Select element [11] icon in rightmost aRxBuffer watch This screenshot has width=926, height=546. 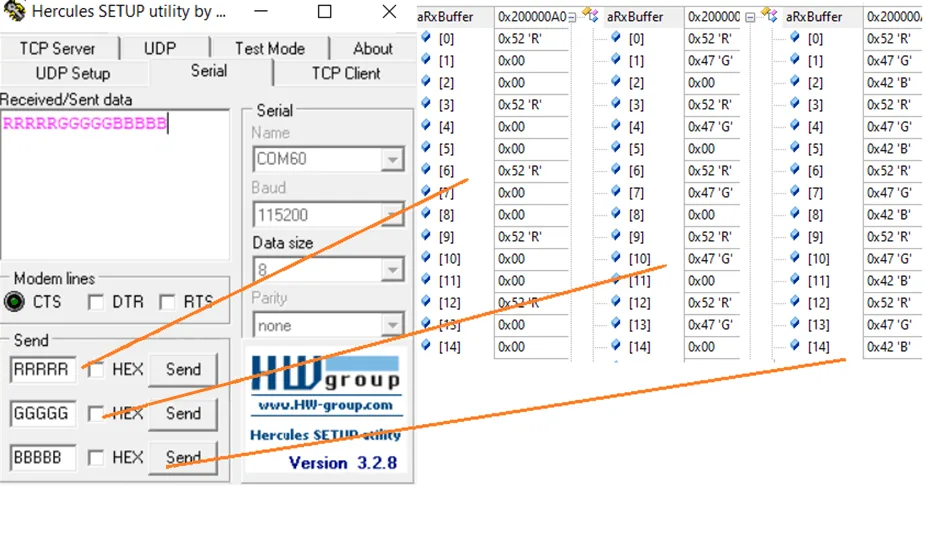pyautogui.click(x=795, y=280)
